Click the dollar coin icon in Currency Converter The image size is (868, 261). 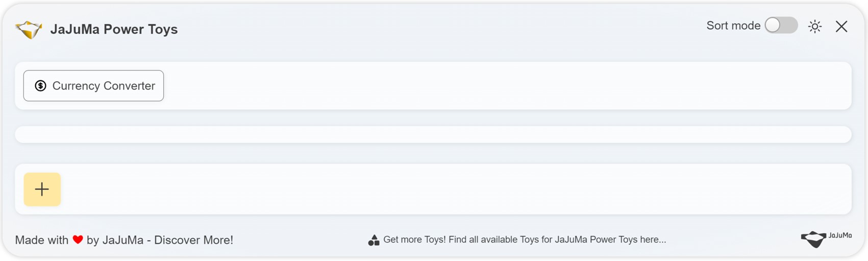coord(40,86)
